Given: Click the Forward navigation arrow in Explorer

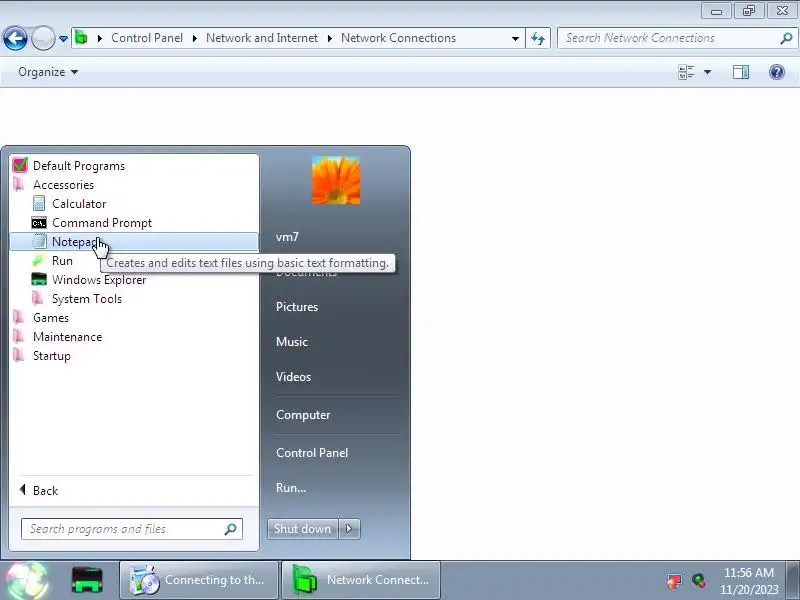Looking at the screenshot, I should [x=43, y=38].
